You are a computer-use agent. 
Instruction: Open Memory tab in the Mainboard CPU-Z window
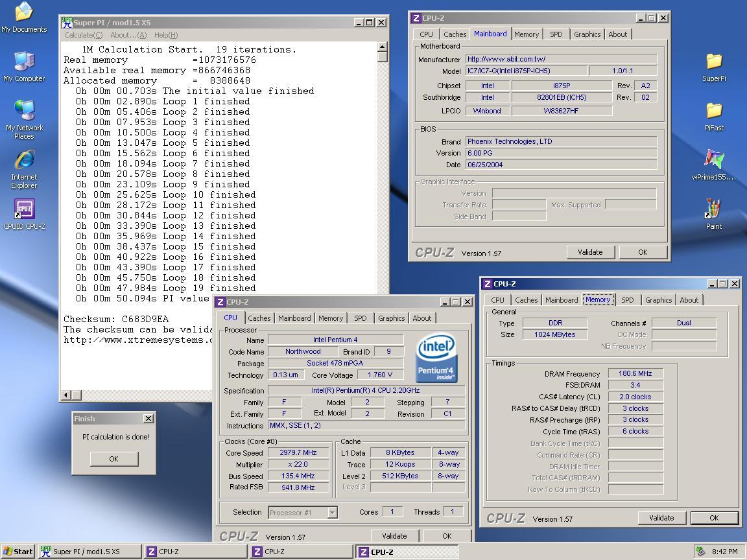pyautogui.click(x=527, y=34)
